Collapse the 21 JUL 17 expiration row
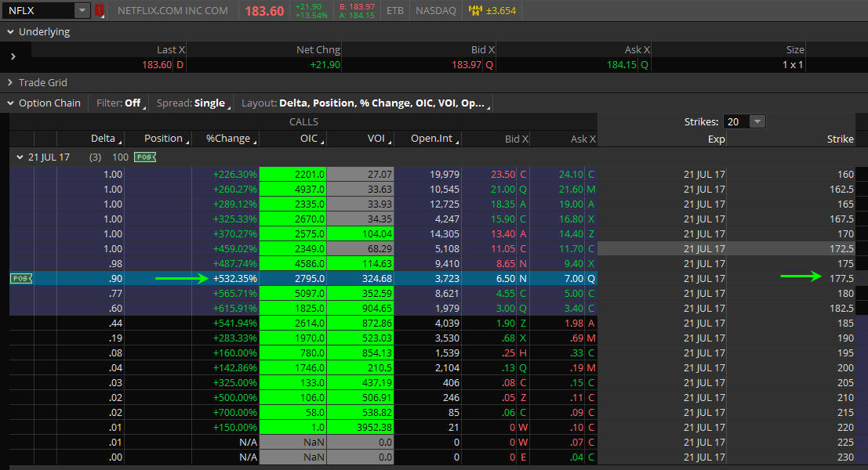 click(x=19, y=157)
